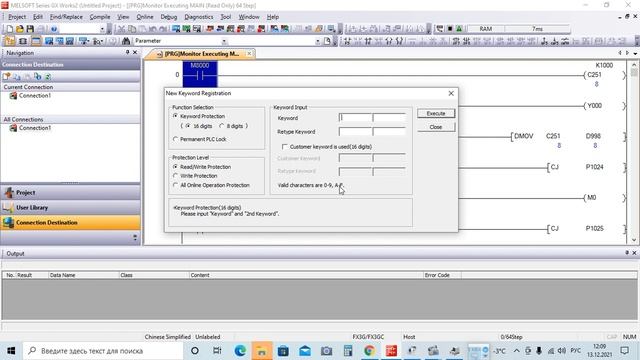This screenshot has width=640, height=360.
Task: Open Project view in Navigation
Action: point(70,192)
